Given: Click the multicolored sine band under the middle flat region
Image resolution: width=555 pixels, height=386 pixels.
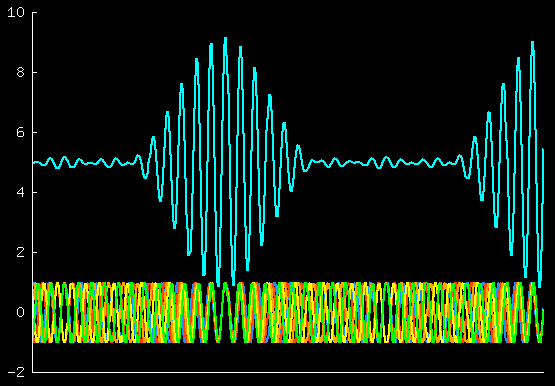Looking at the screenshot, I should pyautogui.click(x=382, y=312).
